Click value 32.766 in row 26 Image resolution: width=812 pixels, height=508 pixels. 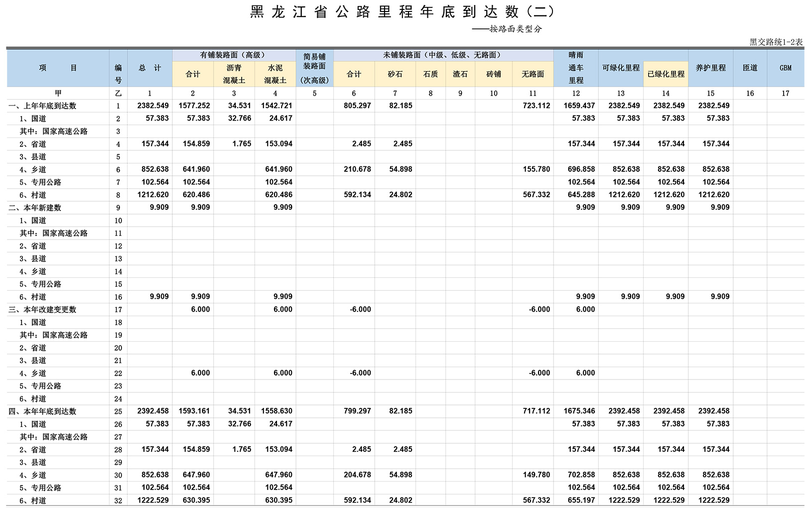click(239, 424)
